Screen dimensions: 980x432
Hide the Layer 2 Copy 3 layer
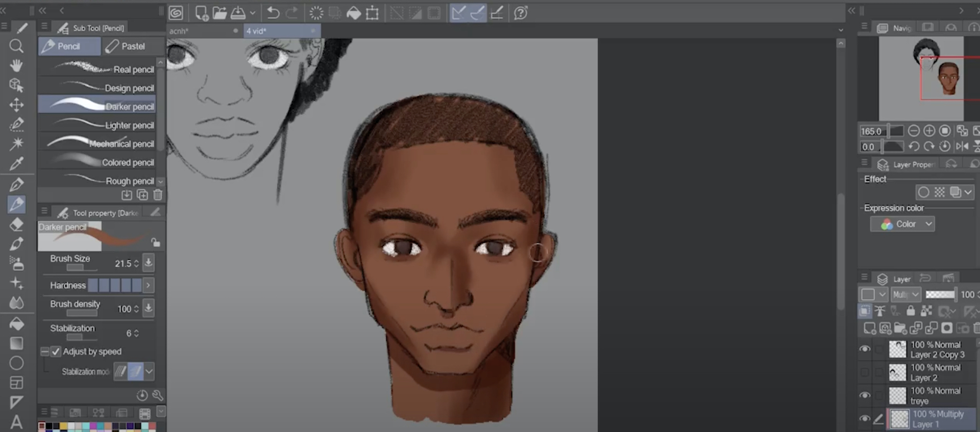point(865,349)
